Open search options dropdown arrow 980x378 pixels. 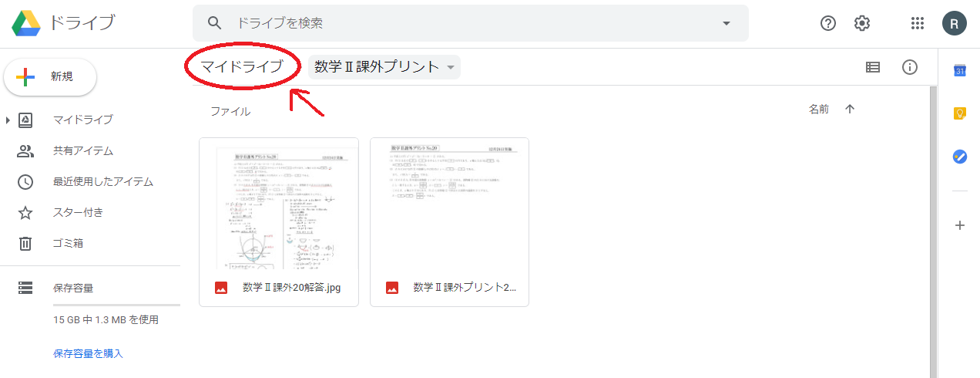coord(726,23)
